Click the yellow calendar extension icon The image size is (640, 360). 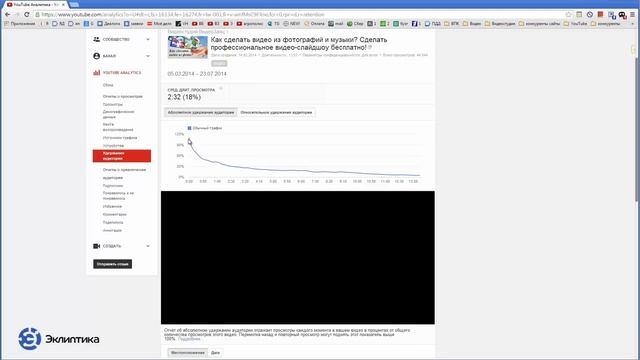click(x=579, y=14)
